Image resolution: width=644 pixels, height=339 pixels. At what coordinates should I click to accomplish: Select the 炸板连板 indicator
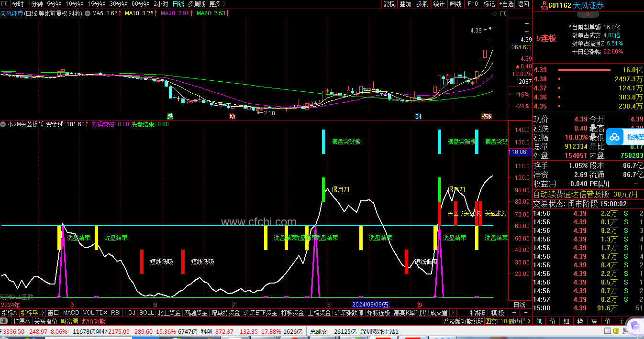tap(378, 313)
